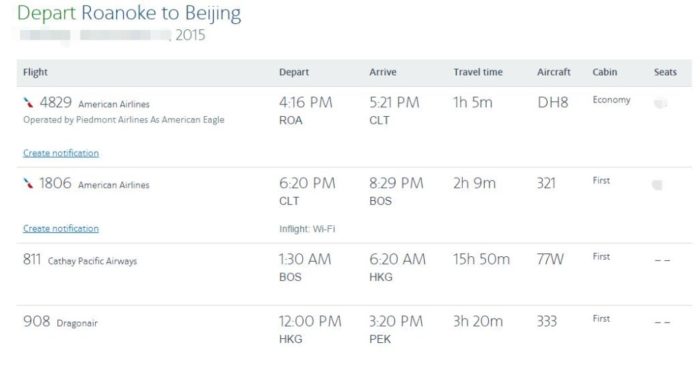700x371 pixels.
Task: Select flight number 811 Cathay Pacific Airways
Action: click(x=80, y=260)
